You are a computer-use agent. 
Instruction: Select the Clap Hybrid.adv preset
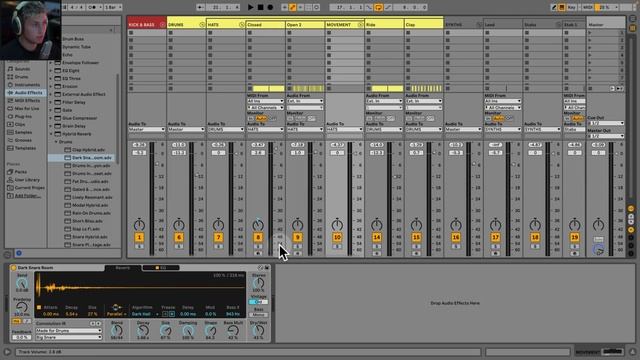point(88,150)
